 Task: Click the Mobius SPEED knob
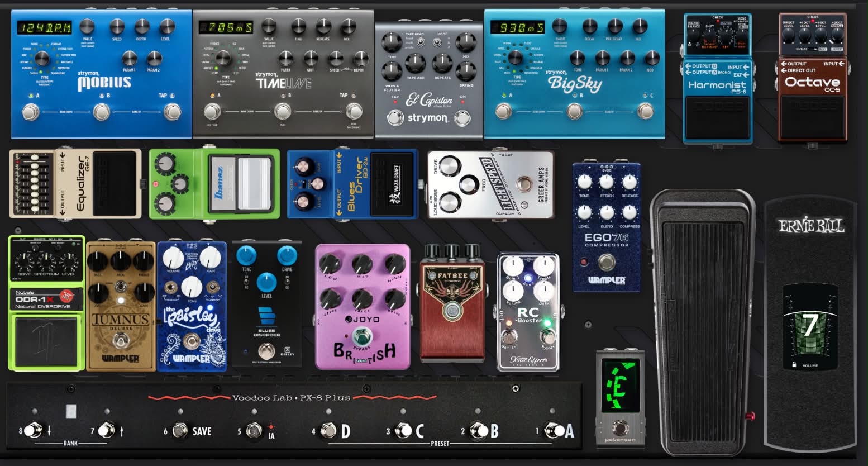point(117,26)
